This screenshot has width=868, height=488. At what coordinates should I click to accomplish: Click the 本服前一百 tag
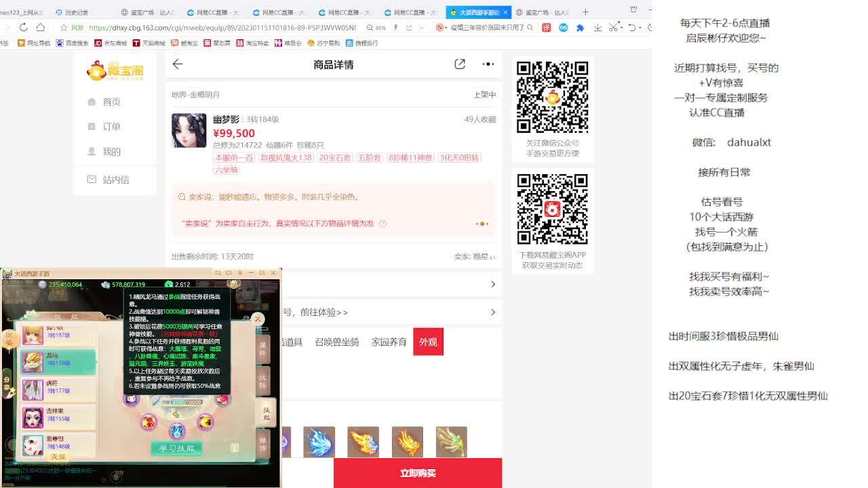pos(234,157)
